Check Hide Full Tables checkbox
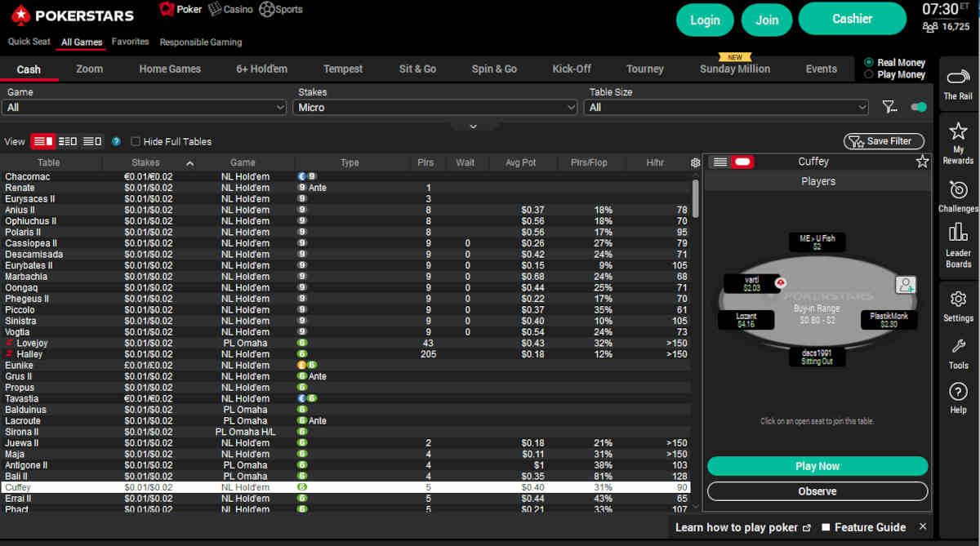Viewport: 980px width, 546px height. coord(136,141)
